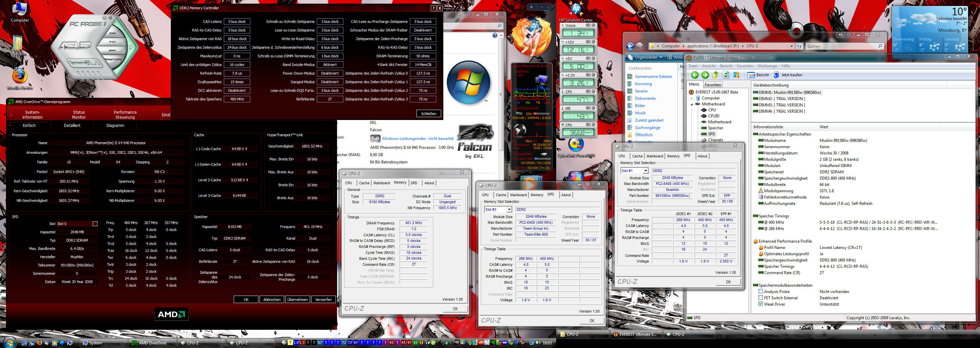The image size is (980, 348).
Task: Close the +12V sensor in PC Probe
Action: (593, 42)
